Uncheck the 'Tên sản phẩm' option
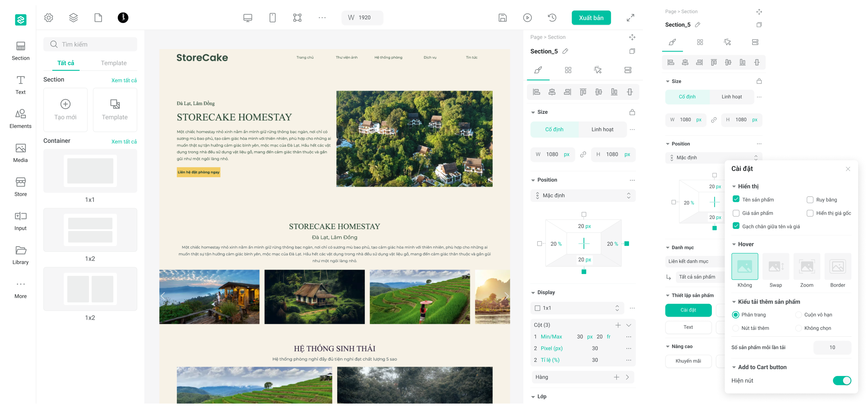The width and height of the screenshot is (868, 409). 736,199
